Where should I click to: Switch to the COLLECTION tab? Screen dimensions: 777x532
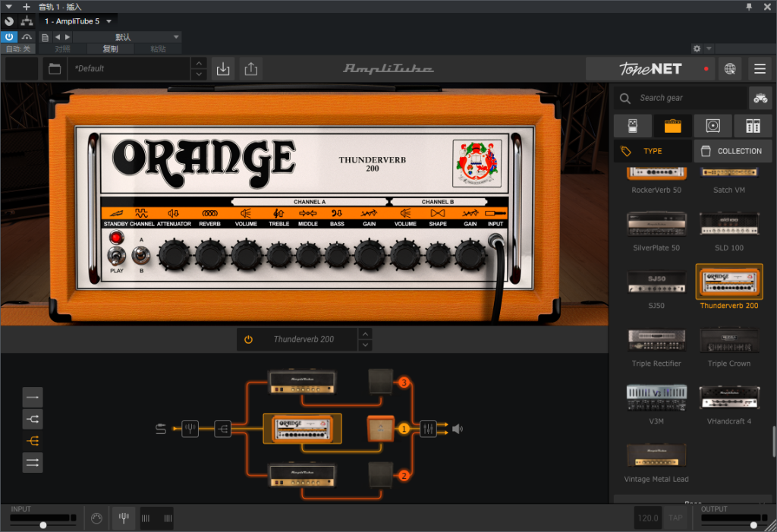[x=733, y=151]
